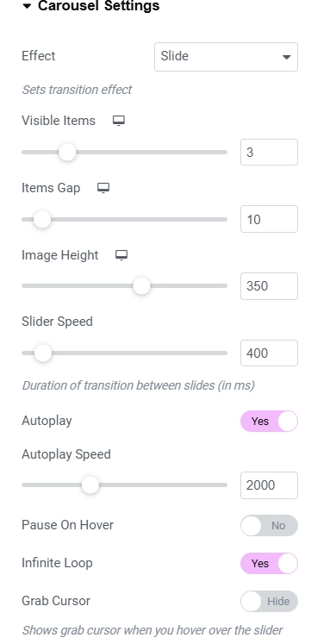Click the Image Height slider knob

pyautogui.click(x=142, y=286)
